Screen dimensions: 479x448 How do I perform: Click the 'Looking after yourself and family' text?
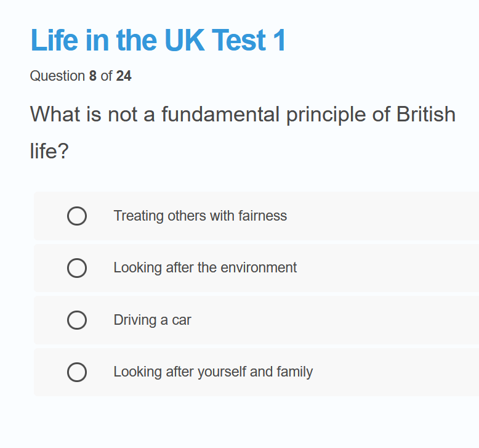[x=213, y=372]
